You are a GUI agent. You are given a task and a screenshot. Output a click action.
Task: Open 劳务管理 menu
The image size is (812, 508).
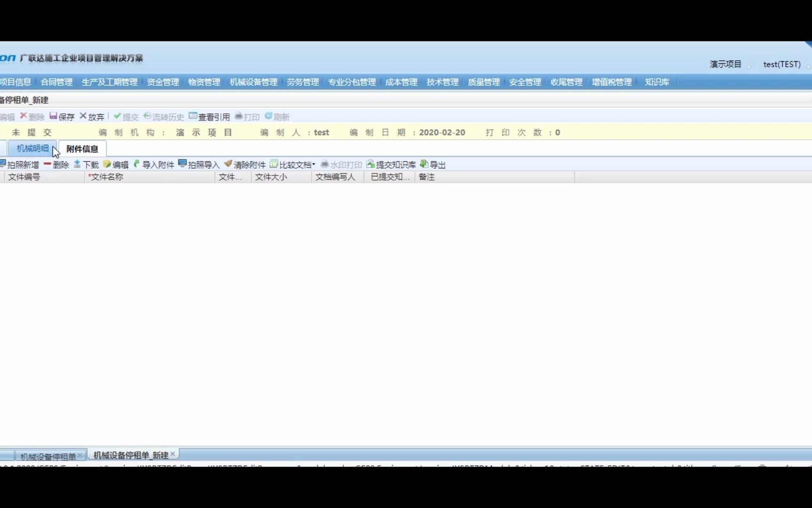[x=303, y=82]
